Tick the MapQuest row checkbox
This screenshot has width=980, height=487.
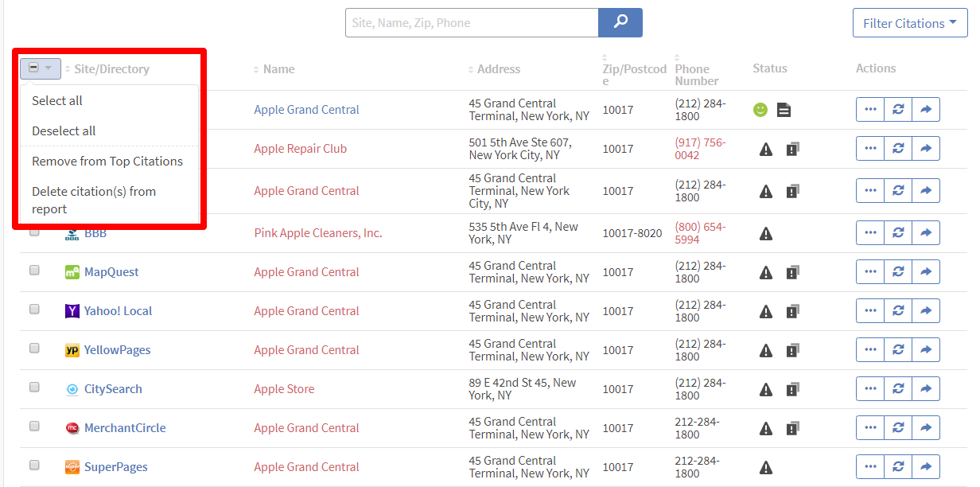point(34,271)
